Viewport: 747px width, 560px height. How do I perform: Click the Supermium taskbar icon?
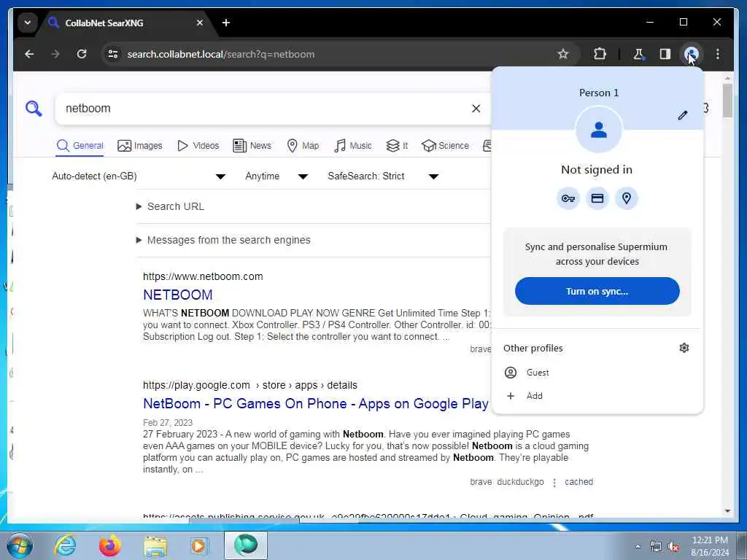click(246, 545)
